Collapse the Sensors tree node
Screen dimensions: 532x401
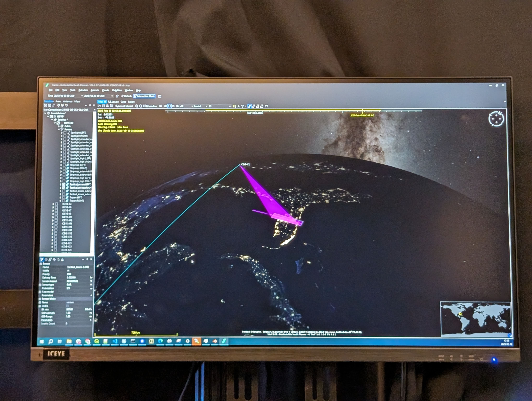pyautogui.click(x=59, y=129)
